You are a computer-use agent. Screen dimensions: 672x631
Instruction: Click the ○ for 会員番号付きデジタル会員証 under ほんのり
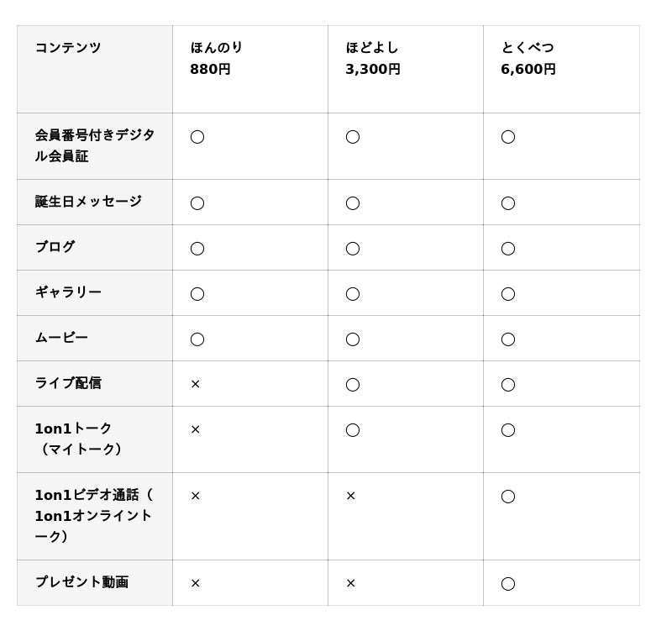point(197,137)
